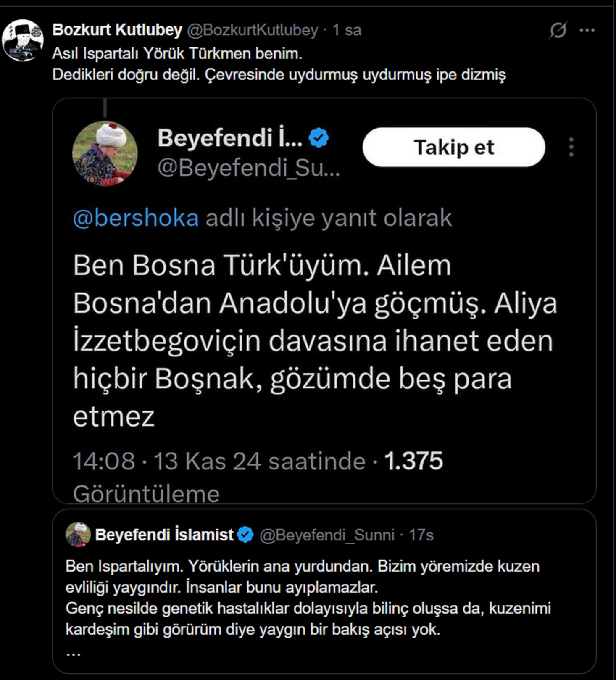
Task: Open the @Beyefendi_Sunni handle
Action: pos(327,535)
